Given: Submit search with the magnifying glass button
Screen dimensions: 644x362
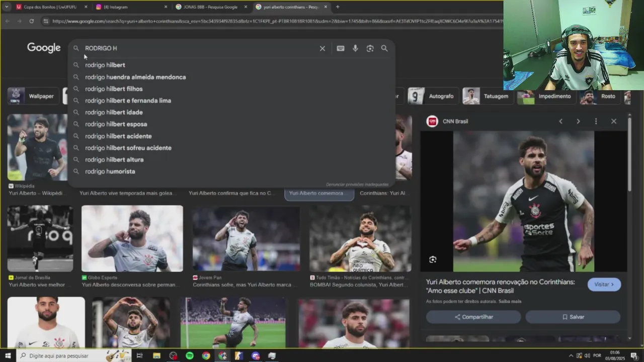Looking at the screenshot, I should pos(384,48).
